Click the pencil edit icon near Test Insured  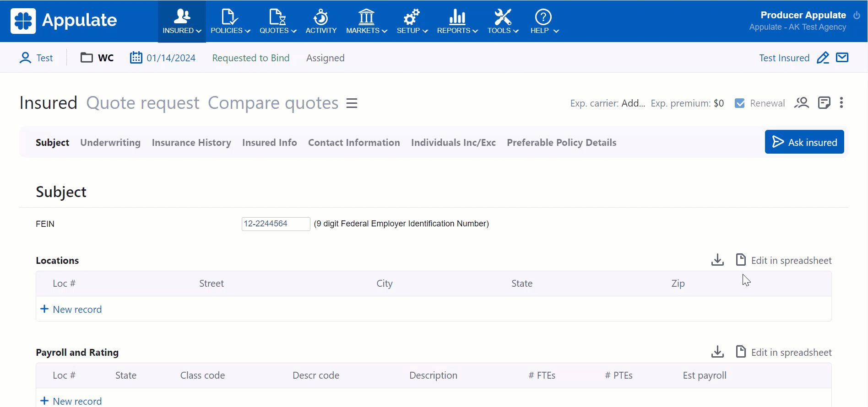coord(823,58)
